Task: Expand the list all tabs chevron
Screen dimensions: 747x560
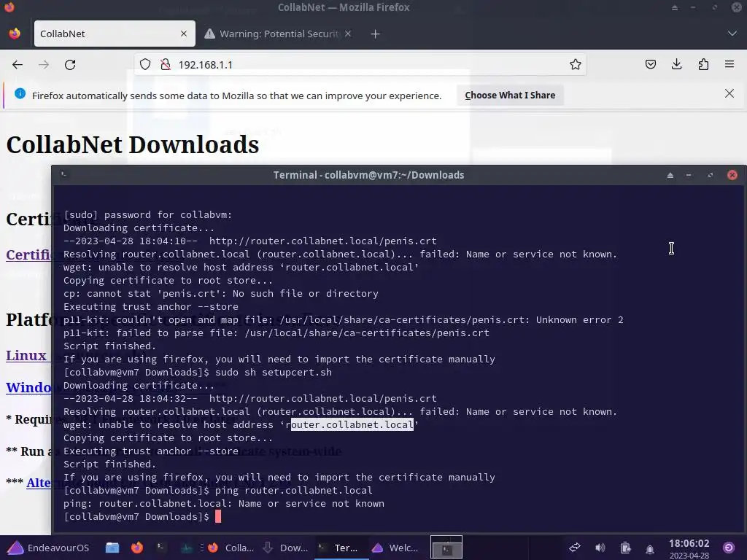Action: pos(732,34)
